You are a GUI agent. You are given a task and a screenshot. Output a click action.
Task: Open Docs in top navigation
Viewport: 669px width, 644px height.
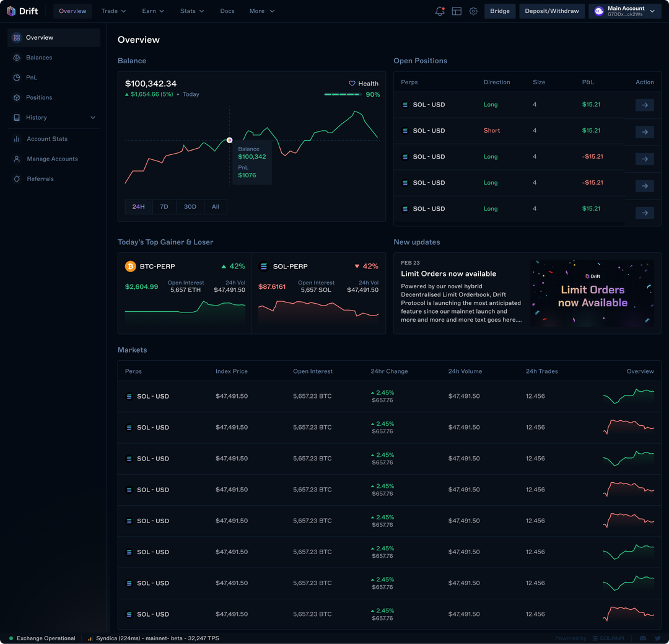(x=227, y=11)
